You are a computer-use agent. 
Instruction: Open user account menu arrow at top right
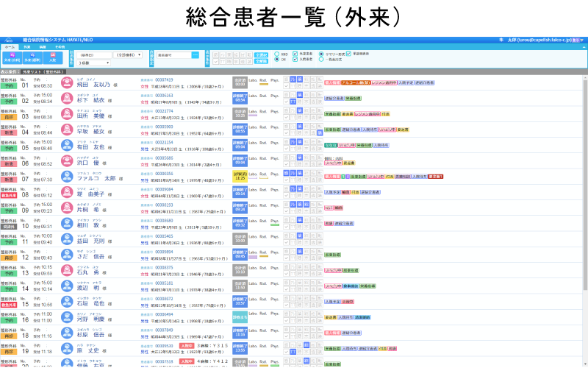[x=583, y=40]
